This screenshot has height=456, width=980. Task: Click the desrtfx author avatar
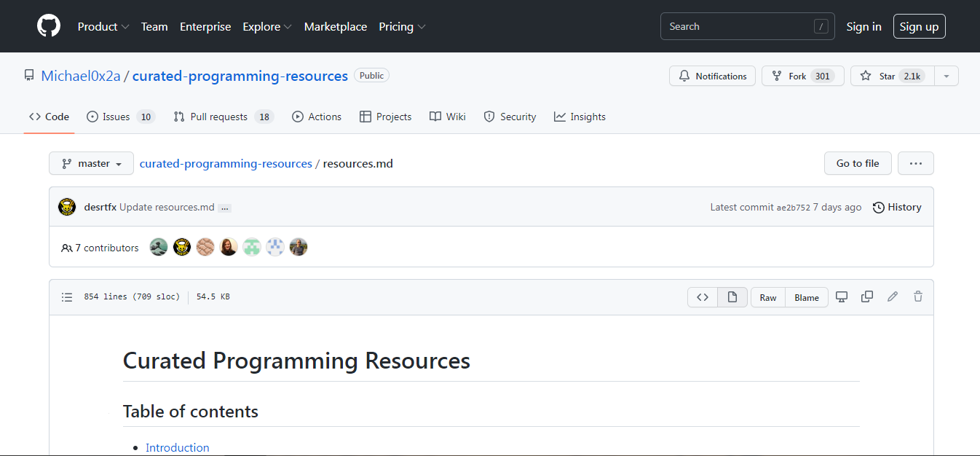[x=67, y=207]
